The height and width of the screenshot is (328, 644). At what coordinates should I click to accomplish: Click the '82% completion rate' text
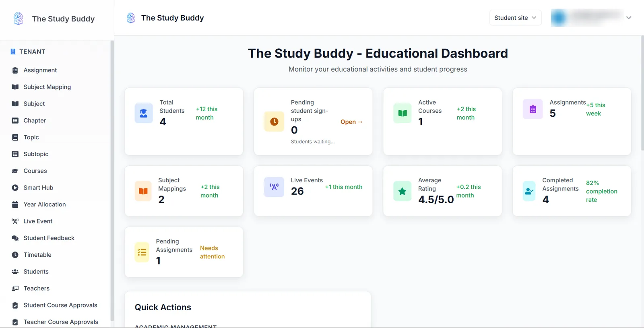click(601, 191)
